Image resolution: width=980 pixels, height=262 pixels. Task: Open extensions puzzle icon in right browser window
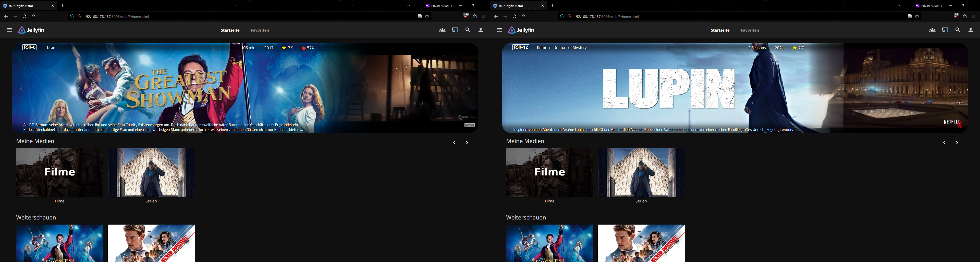pyautogui.click(x=964, y=16)
